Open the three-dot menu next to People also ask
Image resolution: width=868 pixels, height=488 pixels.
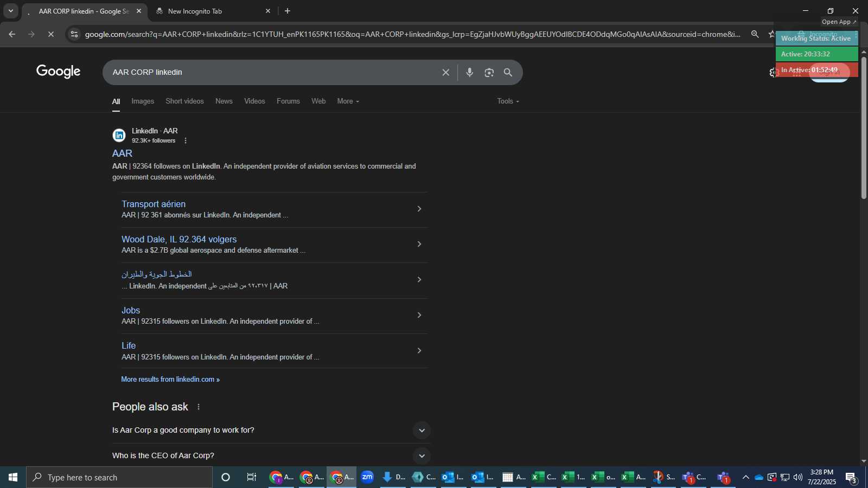(x=199, y=407)
